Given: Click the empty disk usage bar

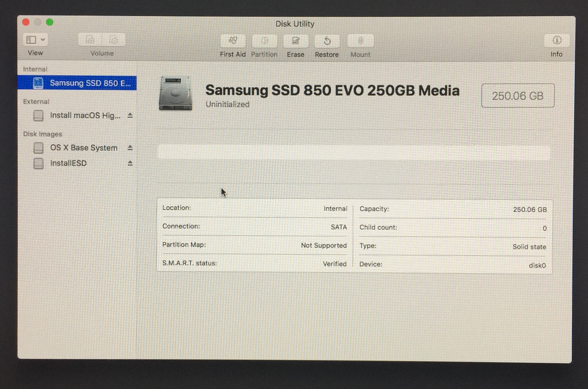Looking at the screenshot, I should pyautogui.click(x=354, y=152).
